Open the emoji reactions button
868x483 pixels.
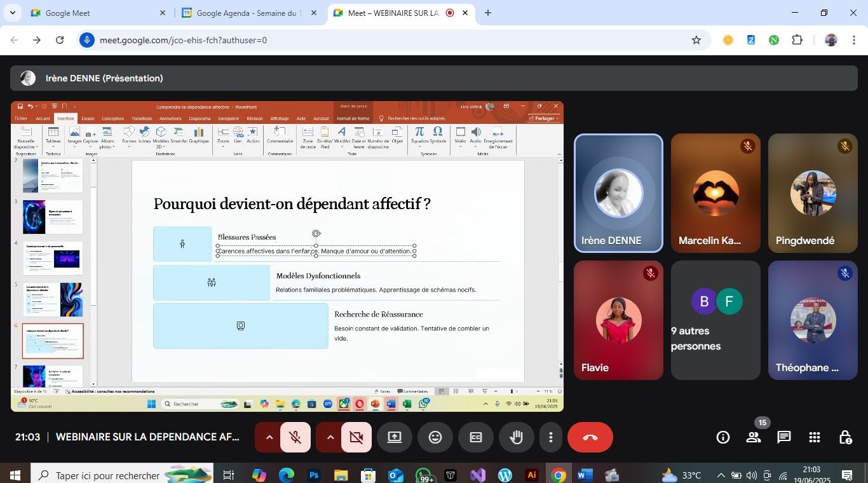435,437
